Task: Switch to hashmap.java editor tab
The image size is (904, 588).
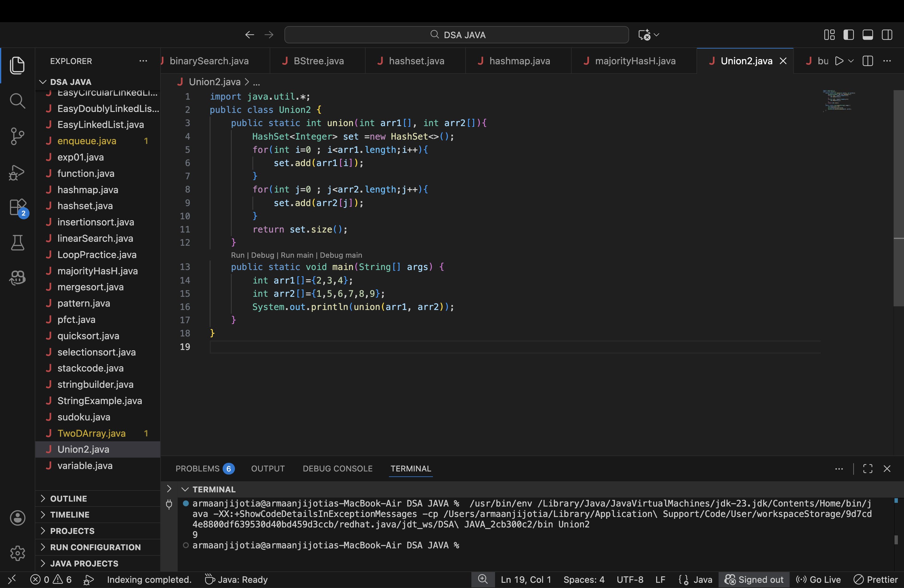Action: [519, 61]
